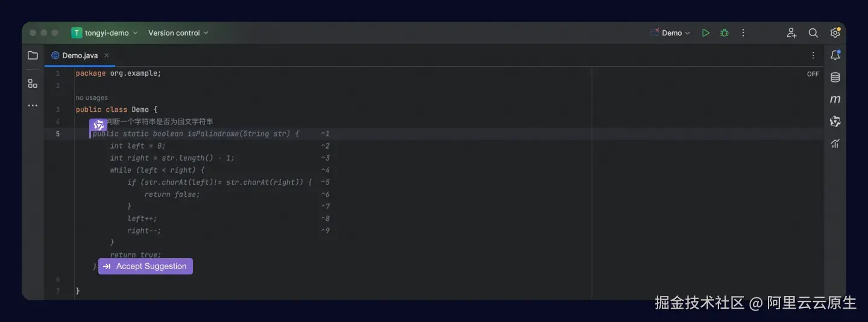Close the Demo.java tab

[x=107, y=55]
